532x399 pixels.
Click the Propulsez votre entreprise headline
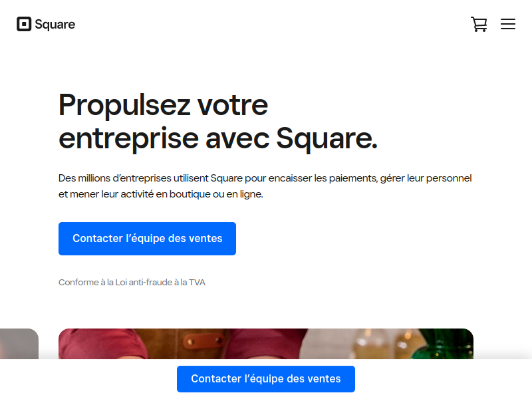218,122
